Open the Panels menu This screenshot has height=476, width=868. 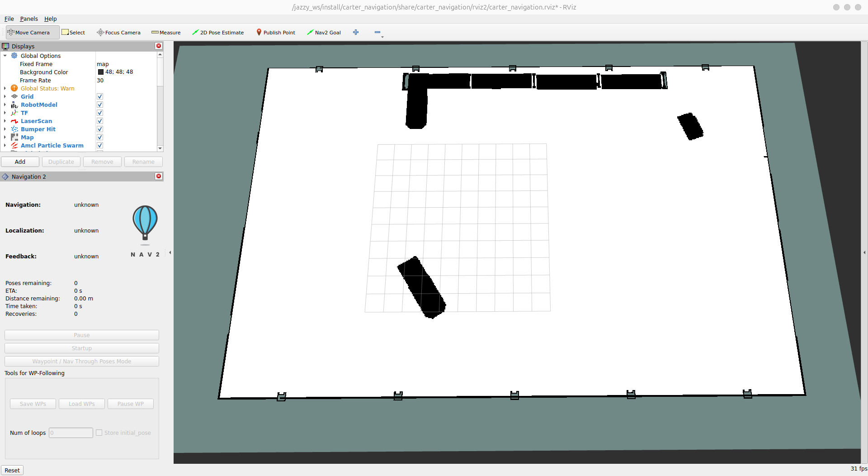29,19
